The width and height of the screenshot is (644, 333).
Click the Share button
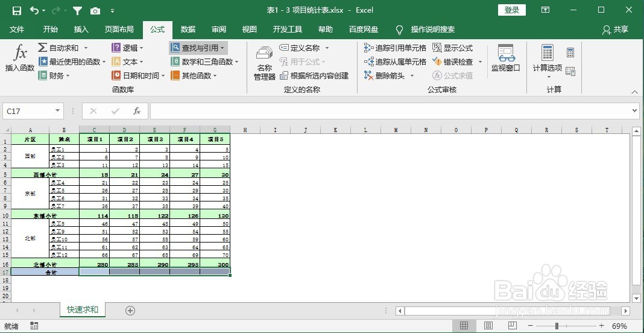coord(616,29)
